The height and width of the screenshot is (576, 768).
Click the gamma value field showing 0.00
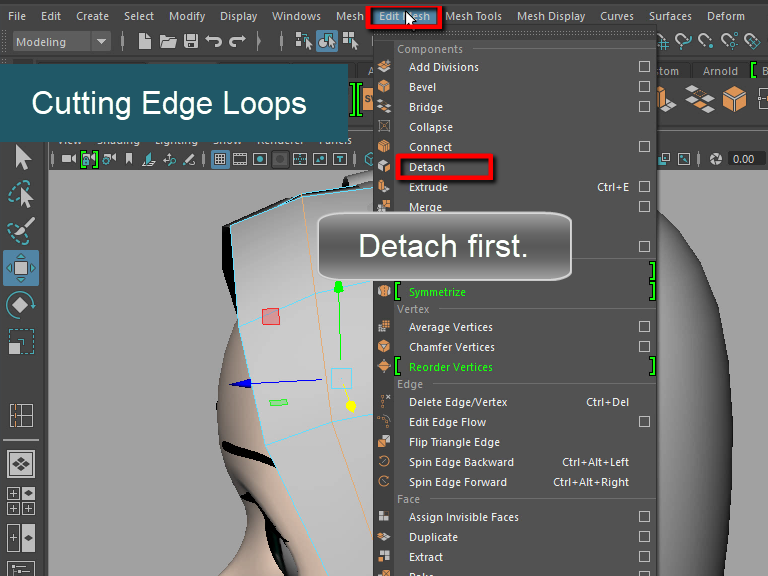coord(742,159)
